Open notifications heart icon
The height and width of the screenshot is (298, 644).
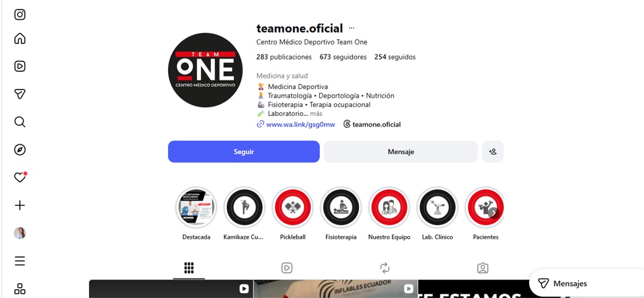pyautogui.click(x=20, y=177)
